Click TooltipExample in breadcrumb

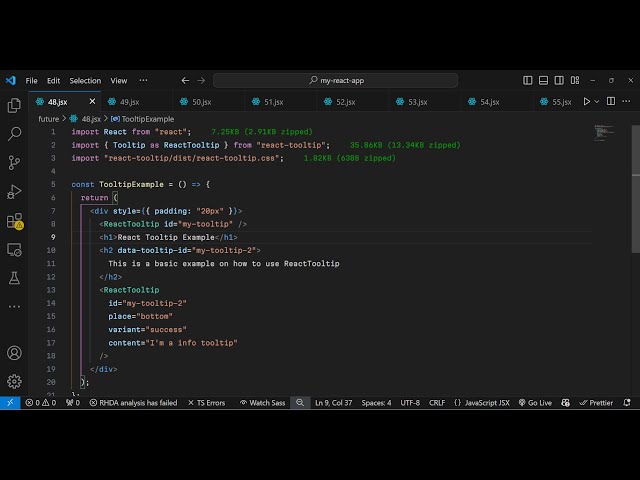pos(146,119)
